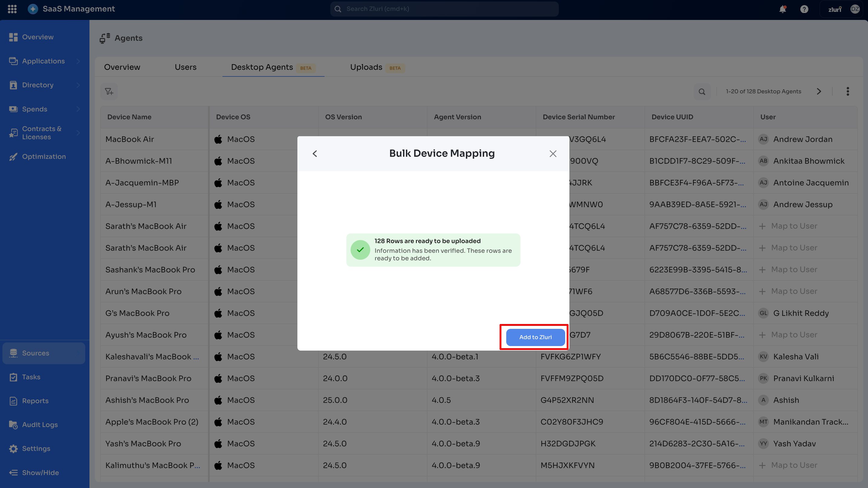This screenshot has height=488, width=868.
Task: Click the table search magnifier icon
Action: click(702, 91)
